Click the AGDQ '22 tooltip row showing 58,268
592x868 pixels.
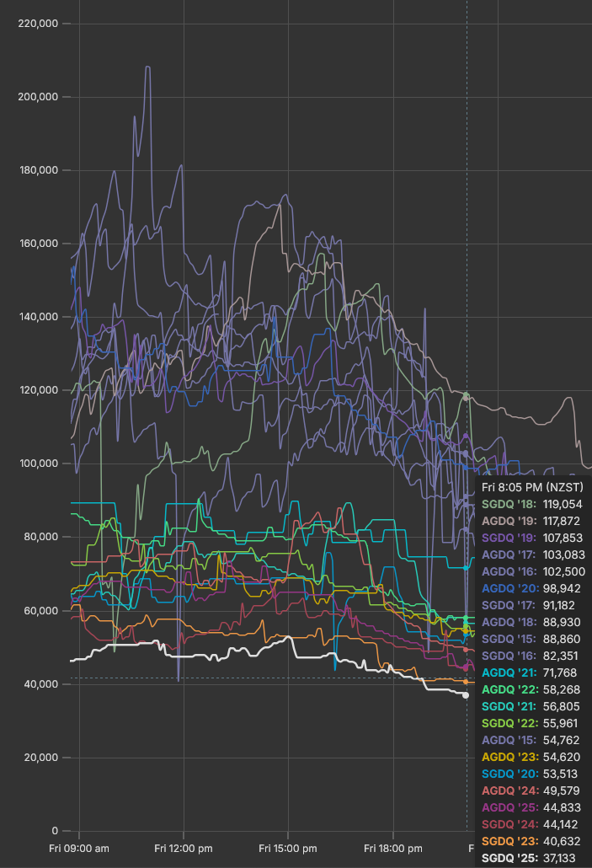point(531,689)
